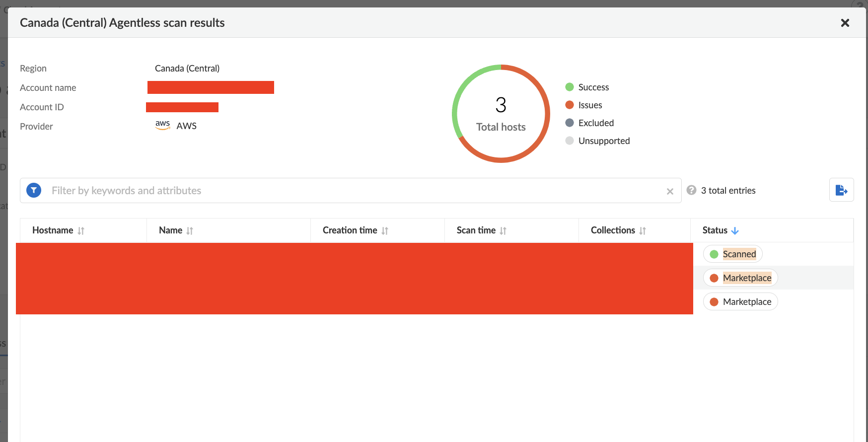Click the Scan time header label
The height and width of the screenshot is (442, 868).
(476, 230)
